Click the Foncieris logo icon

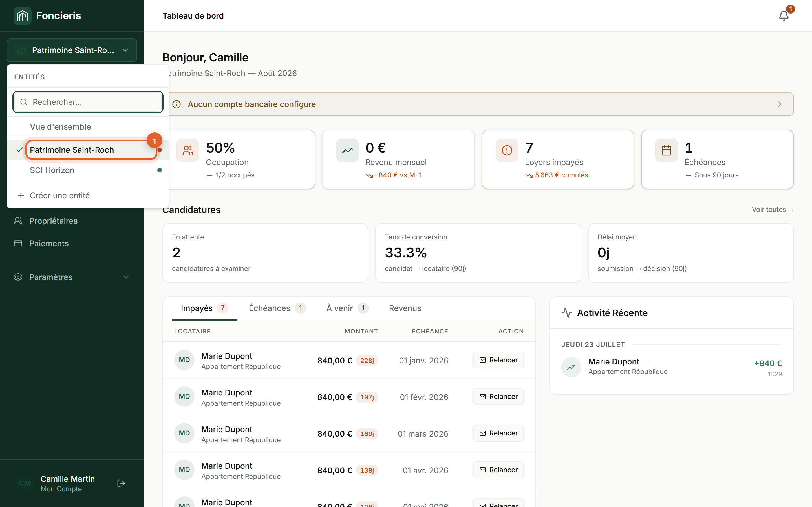pos(22,16)
